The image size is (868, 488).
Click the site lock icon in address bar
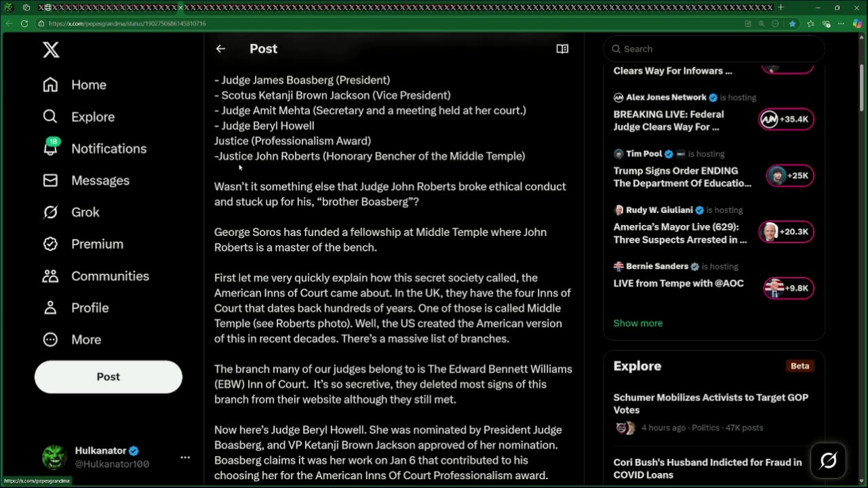pos(41,23)
